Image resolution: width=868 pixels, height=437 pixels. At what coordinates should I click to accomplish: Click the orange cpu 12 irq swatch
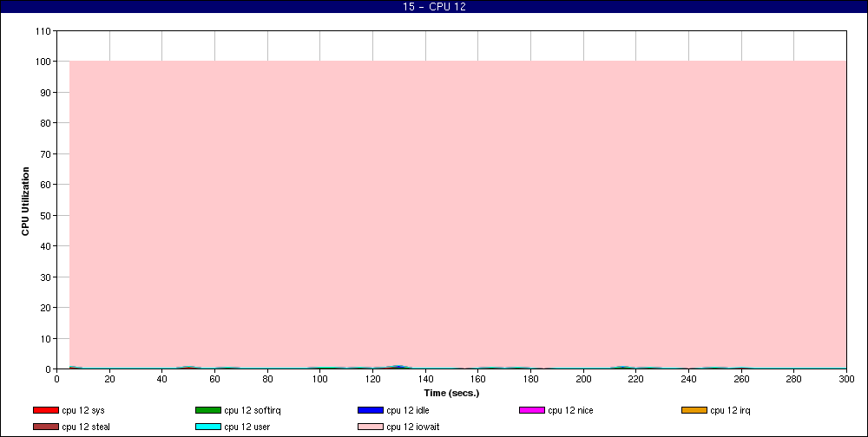tap(694, 410)
